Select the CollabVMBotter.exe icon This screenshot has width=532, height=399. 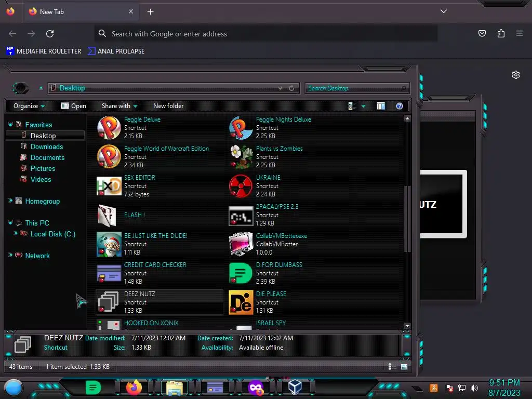coord(241,244)
